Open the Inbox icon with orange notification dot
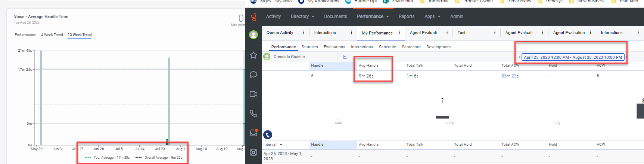The image size is (644, 164). (253, 133)
